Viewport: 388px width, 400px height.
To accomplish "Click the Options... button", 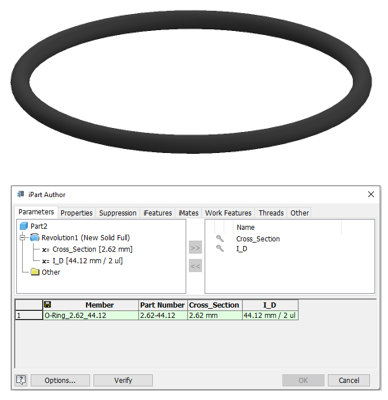I will (x=60, y=380).
